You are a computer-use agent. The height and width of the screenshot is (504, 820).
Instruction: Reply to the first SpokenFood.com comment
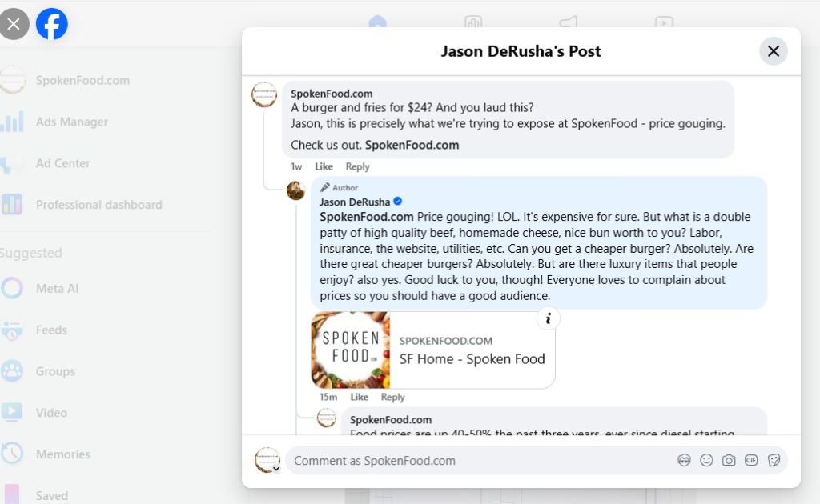coord(357,166)
